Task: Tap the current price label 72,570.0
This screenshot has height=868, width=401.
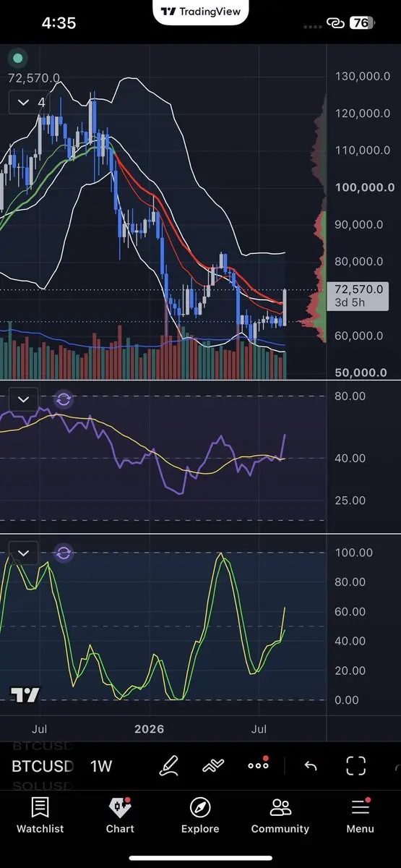Action: [x=358, y=296]
